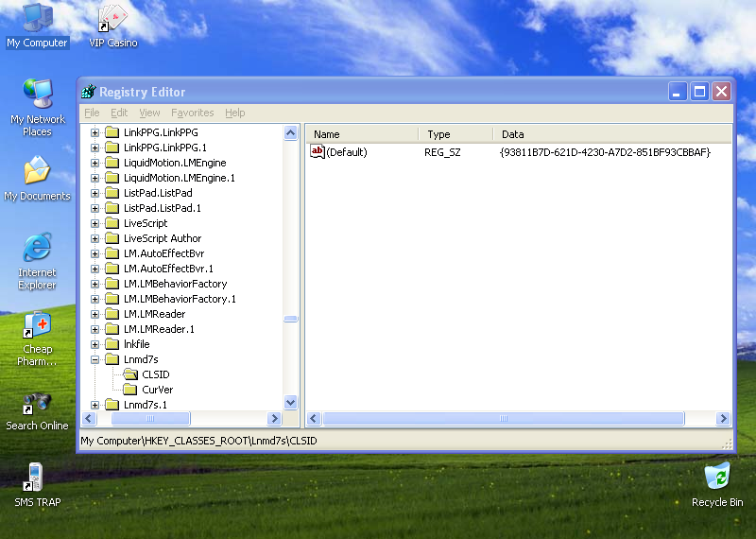Open the Help menu
This screenshot has width=756, height=539.
point(234,113)
